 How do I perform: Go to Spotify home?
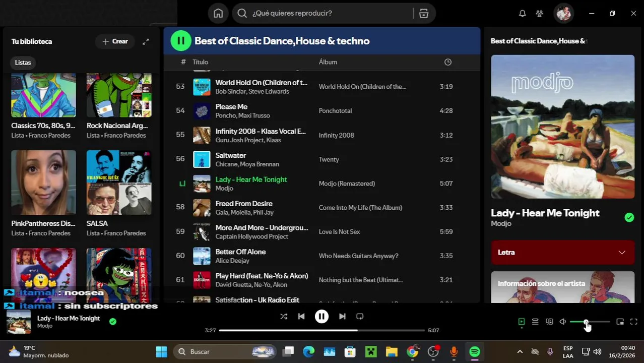pos(218,14)
